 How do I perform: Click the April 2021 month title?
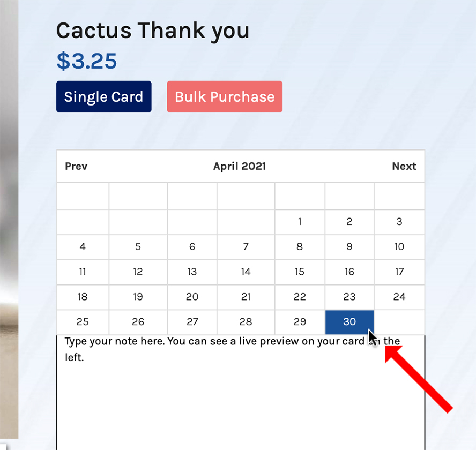(240, 166)
